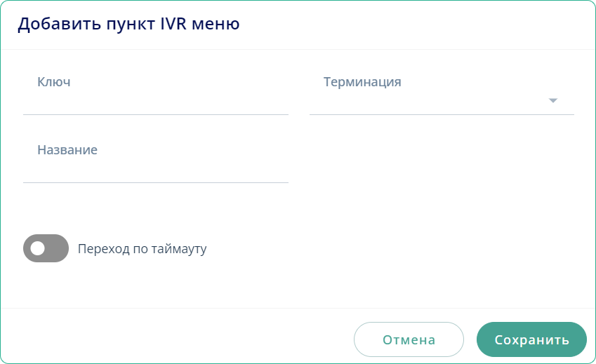This screenshot has height=364, width=596.
Task: Click the Терминация label text
Action: [362, 82]
